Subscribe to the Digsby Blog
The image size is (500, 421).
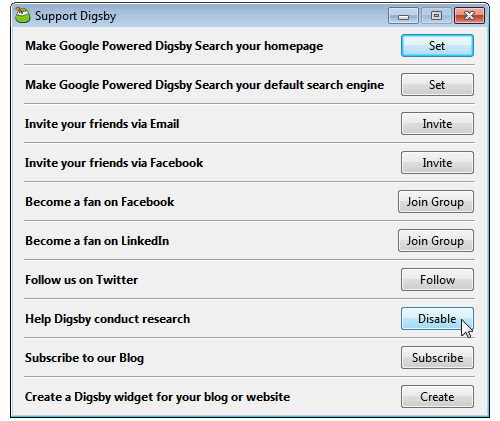[437, 358]
